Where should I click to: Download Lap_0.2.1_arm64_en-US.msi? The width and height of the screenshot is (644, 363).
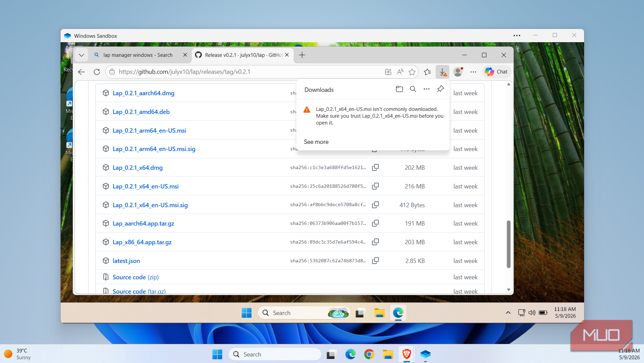pos(149,131)
